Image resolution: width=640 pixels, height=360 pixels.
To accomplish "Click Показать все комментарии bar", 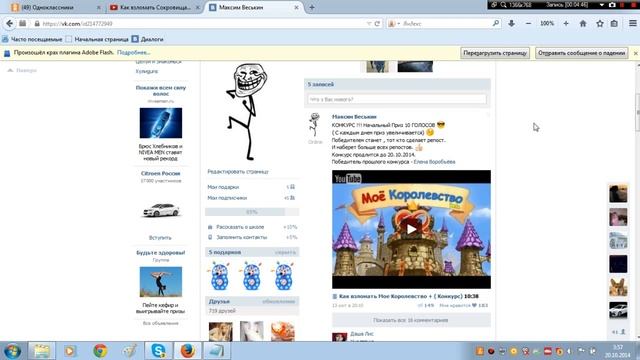I will pyautogui.click(x=411, y=320).
